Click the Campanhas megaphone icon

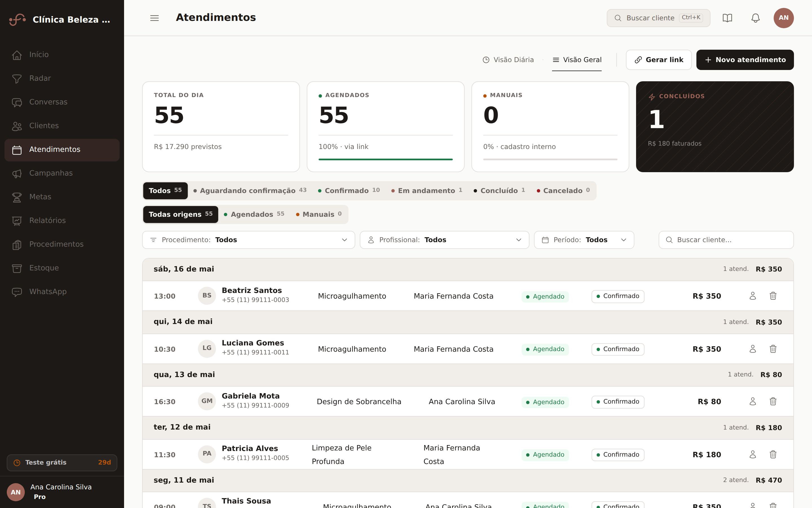tap(17, 173)
